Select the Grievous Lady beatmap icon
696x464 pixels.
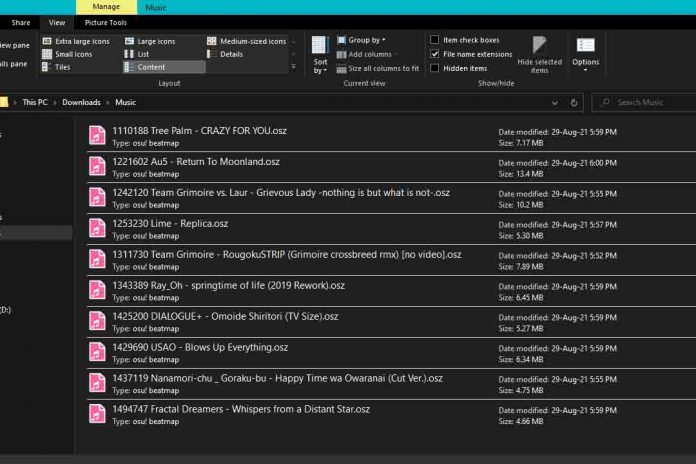(x=97, y=197)
